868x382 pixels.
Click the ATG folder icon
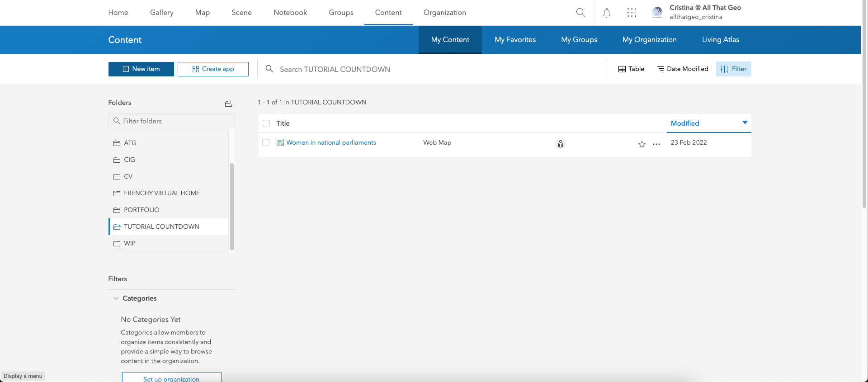tap(117, 143)
